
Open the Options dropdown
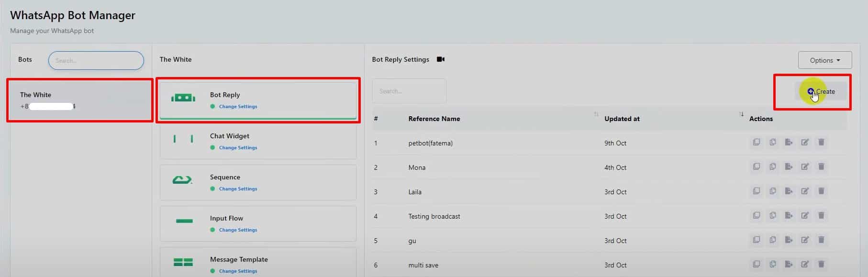tap(824, 60)
